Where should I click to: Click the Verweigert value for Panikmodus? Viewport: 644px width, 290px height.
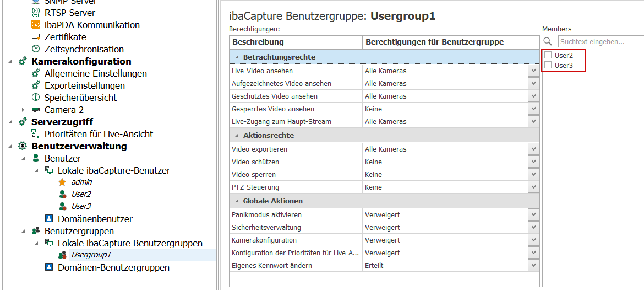click(x=383, y=214)
